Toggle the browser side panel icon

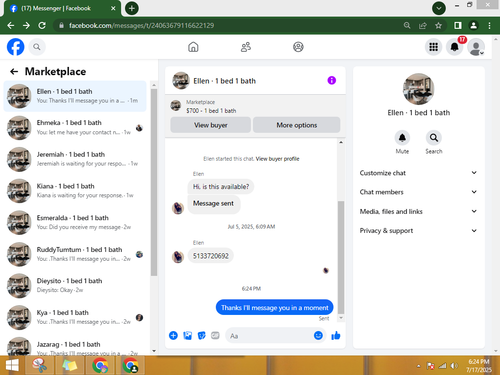click(x=458, y=25)
